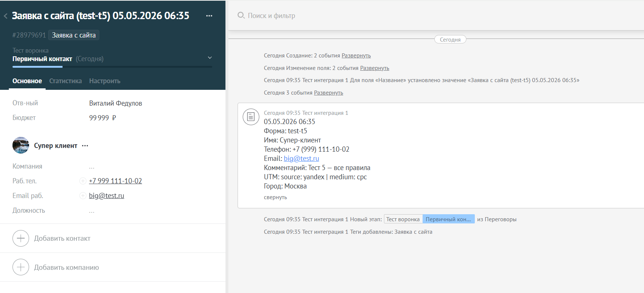Expand the 3 события entry
The height and width of the screenshot is (293, 644).
(x=328, y=93)
